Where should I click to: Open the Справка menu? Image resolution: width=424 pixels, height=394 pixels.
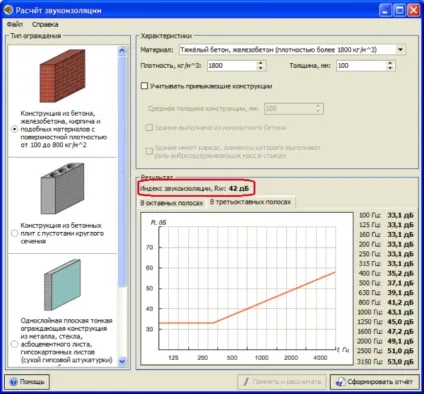(x=45, y=24)
